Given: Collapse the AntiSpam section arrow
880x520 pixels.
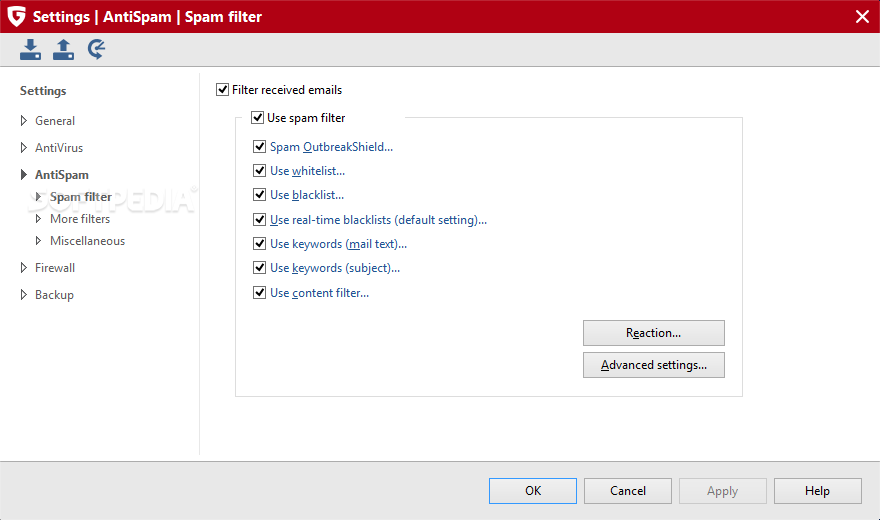Looking at the screenshot, I should click(x=24, y=174).
